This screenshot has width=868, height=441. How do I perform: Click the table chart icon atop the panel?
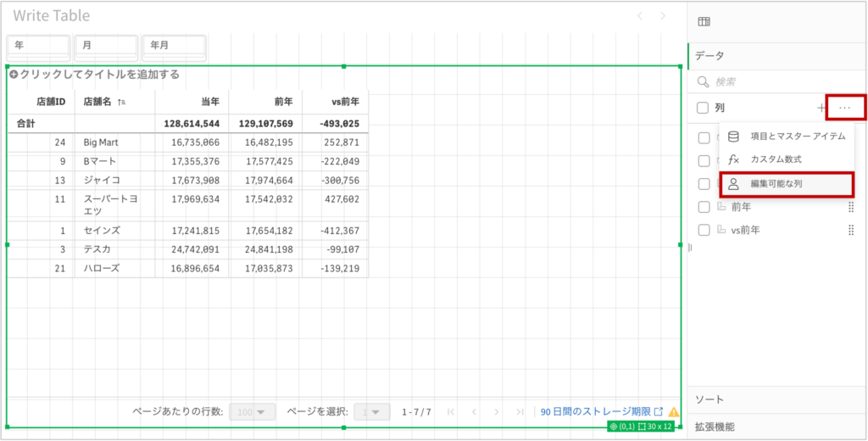(x=703, y=22)
